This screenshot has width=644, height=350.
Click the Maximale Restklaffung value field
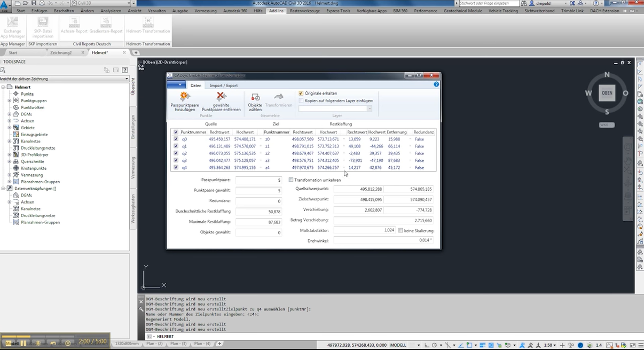click(x=258, y=222)
